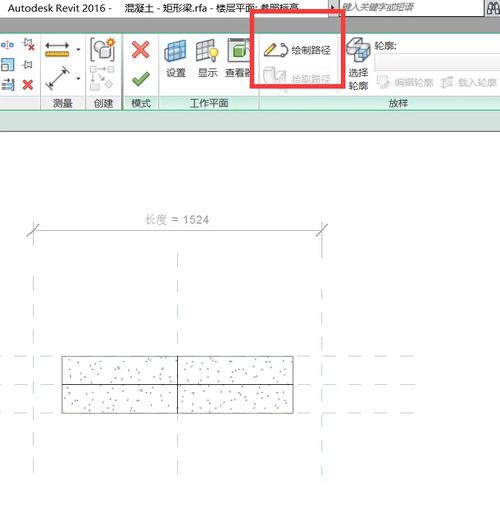Click the 创建 panel label

tap(103, 103)
